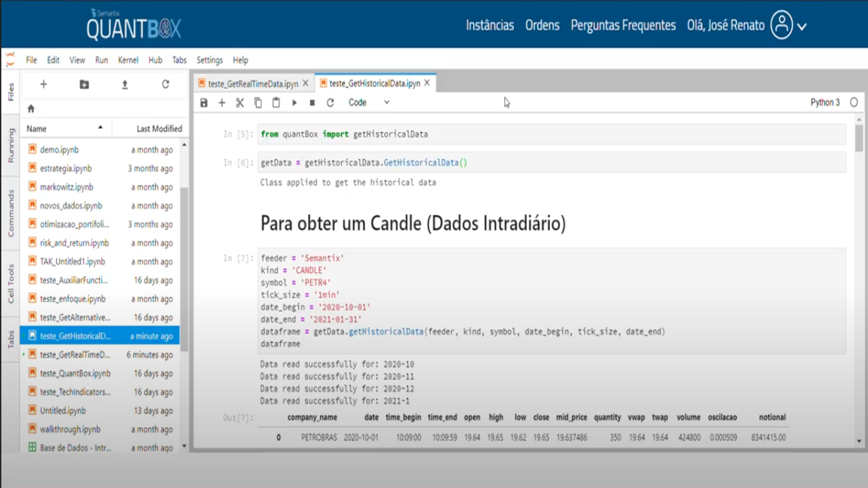Select risk_and_return.ipynb file
The image size is (868, 488).
pyautogui.click(x=100, y=243)
